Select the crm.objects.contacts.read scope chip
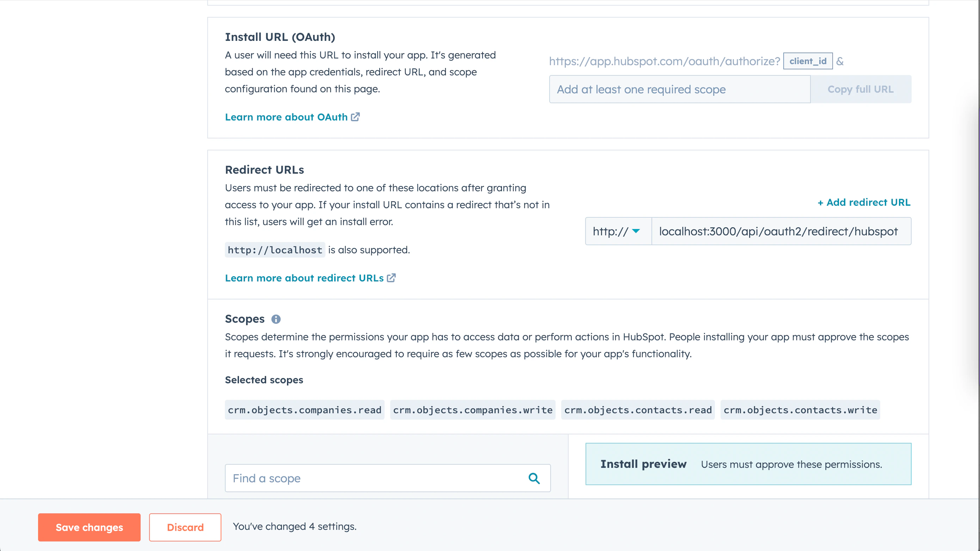 (638, 410)
